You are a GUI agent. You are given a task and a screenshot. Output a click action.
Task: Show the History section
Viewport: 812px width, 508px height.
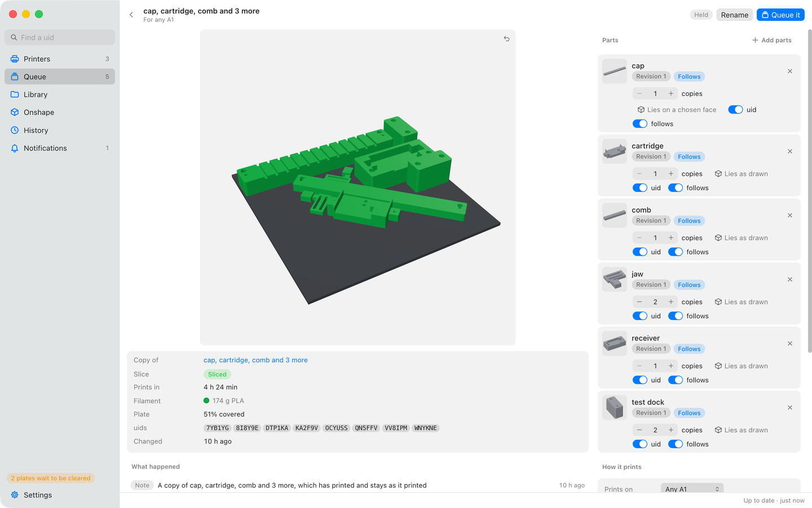click(x=60, y=130)
